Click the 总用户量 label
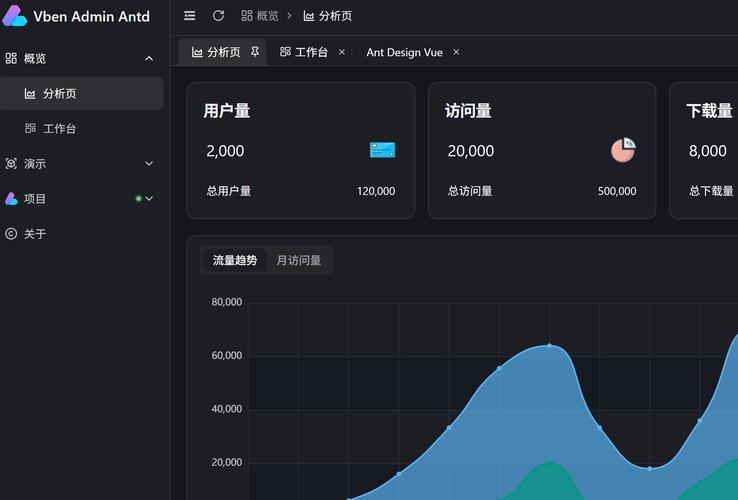This screenshot has height=500, width=738. click(x=229, y=191)
